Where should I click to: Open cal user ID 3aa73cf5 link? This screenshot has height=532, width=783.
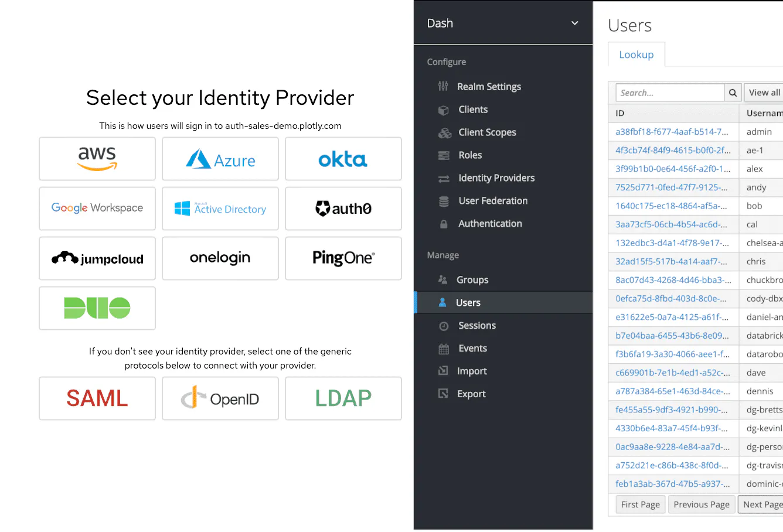click(x=671, y=224)
